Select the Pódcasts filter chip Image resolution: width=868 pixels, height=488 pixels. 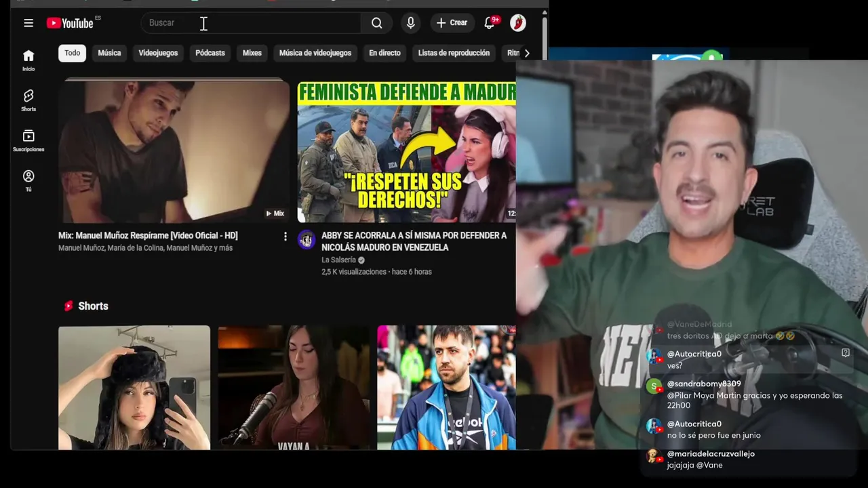pos(210,53)
